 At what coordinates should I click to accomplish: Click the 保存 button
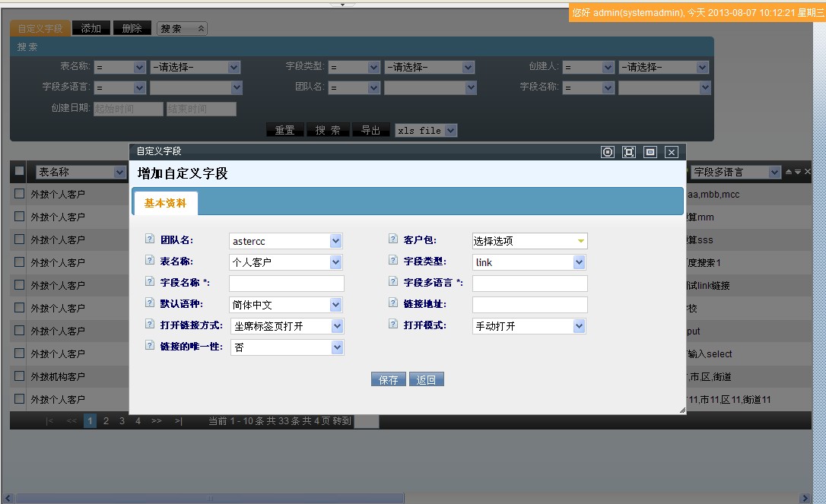[389, 379]
